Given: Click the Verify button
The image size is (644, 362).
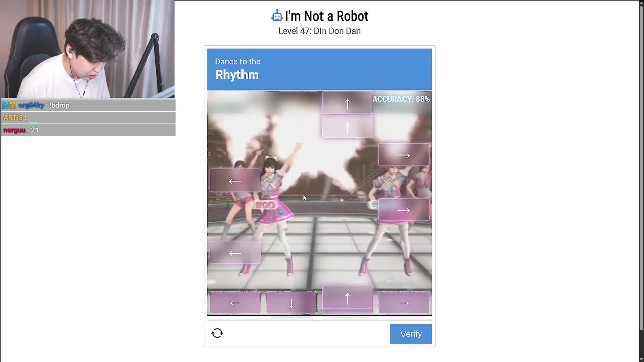Looking at the screenshot, I should [411, 334].
